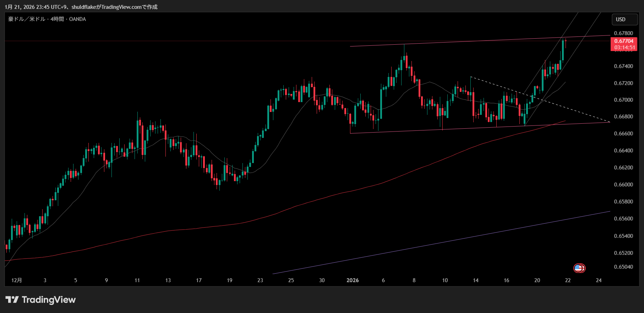Click TradingView.com in the header caption
Screen dimensions: 644x313
[x=121, y=7]
